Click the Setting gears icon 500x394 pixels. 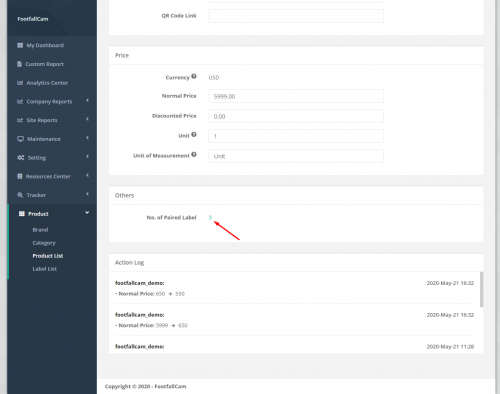pyautogui.click(x=21, y=157)
